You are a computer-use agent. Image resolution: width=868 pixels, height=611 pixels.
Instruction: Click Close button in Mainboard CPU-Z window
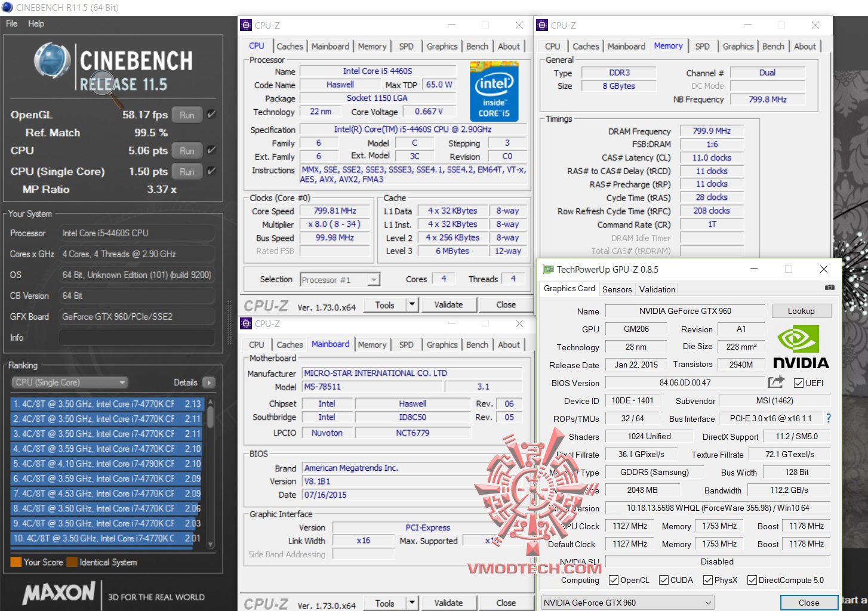[x=506, y=603]
